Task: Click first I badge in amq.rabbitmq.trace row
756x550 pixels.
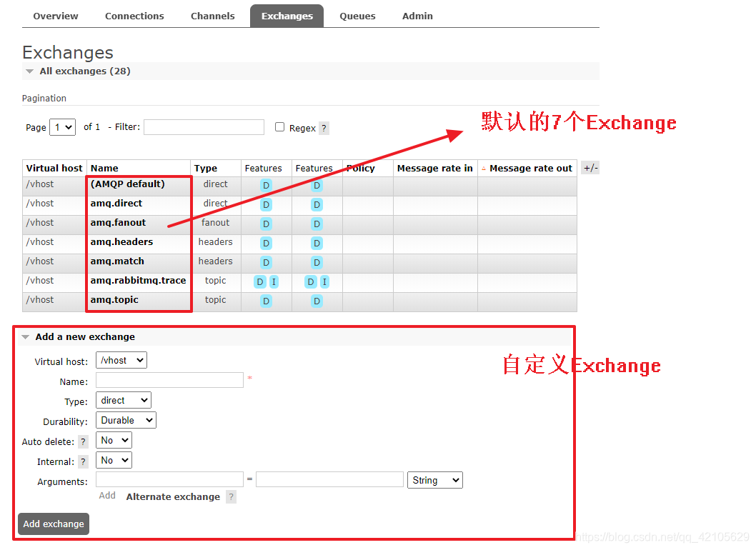Action: tap(274, 282)
